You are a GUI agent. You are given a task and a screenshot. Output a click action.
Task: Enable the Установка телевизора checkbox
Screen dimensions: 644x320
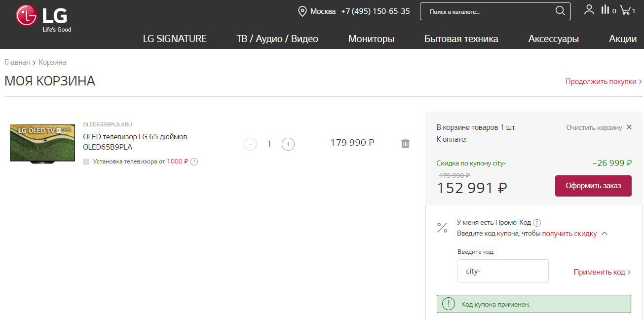[86, 161]
